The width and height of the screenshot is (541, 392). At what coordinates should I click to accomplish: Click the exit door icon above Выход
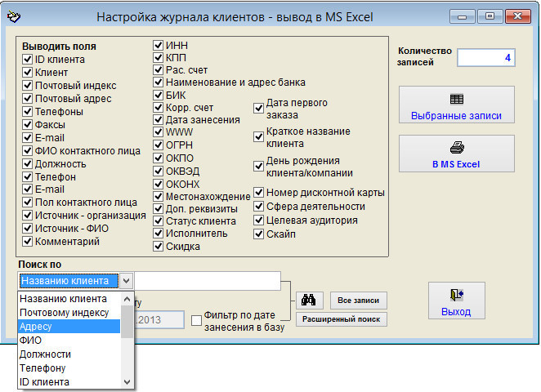[456, 296]
